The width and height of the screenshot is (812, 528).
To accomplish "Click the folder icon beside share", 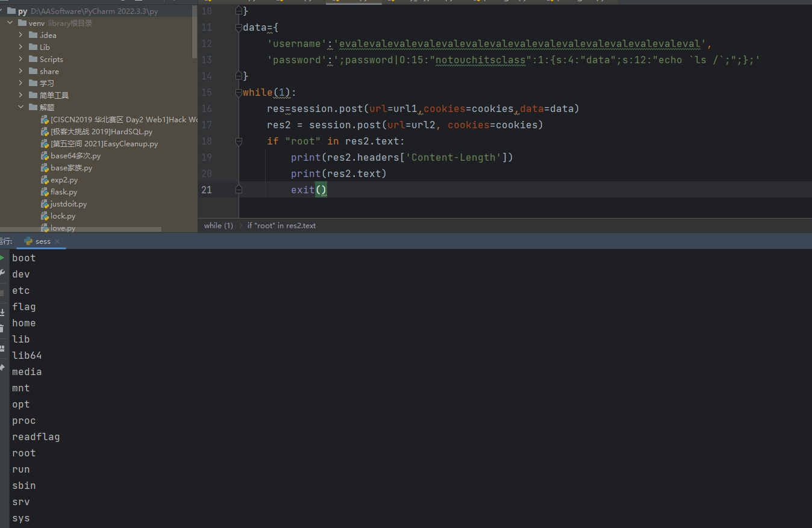I will pos(33,71).
